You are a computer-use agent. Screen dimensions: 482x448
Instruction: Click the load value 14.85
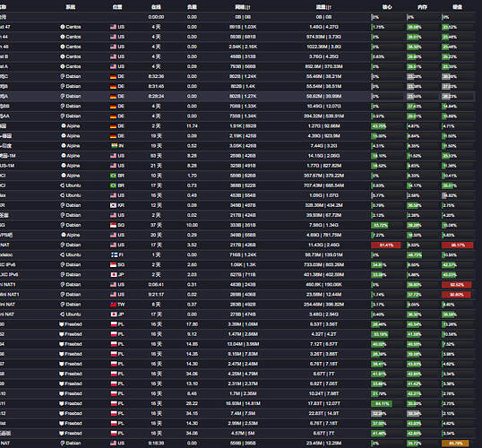pyautogui.click(x=192, y=344)
